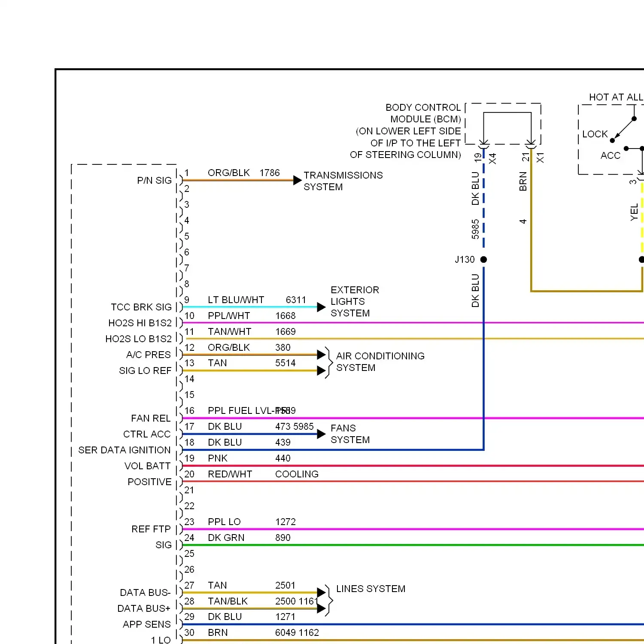Image resolution: width=644 pixels, height=644 pixels.
Task: Select the 'EXTERIOR LIGHTS SYSTEM' label
Action: point(355,301)
